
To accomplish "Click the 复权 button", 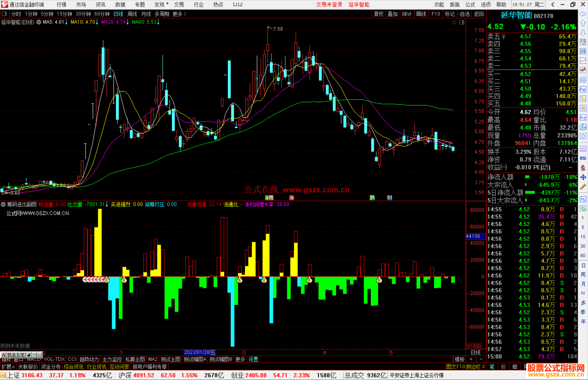I will (x=379, y=14).
